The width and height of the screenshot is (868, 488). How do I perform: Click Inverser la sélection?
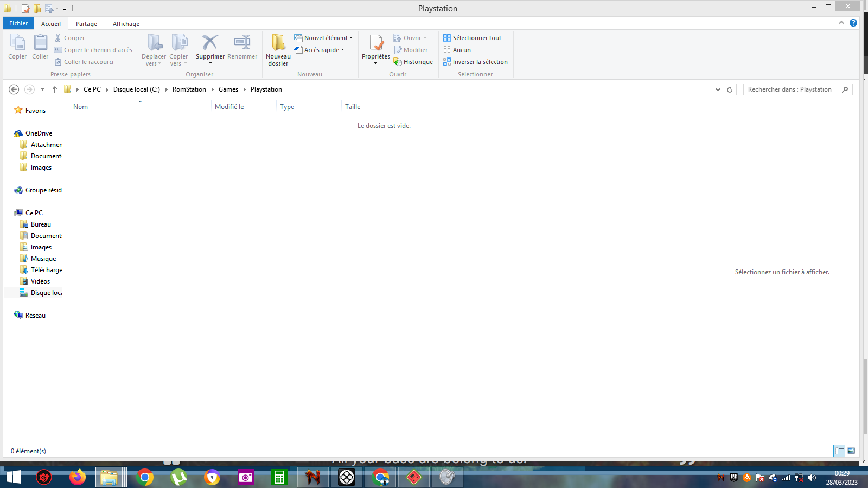coord(475,62)
